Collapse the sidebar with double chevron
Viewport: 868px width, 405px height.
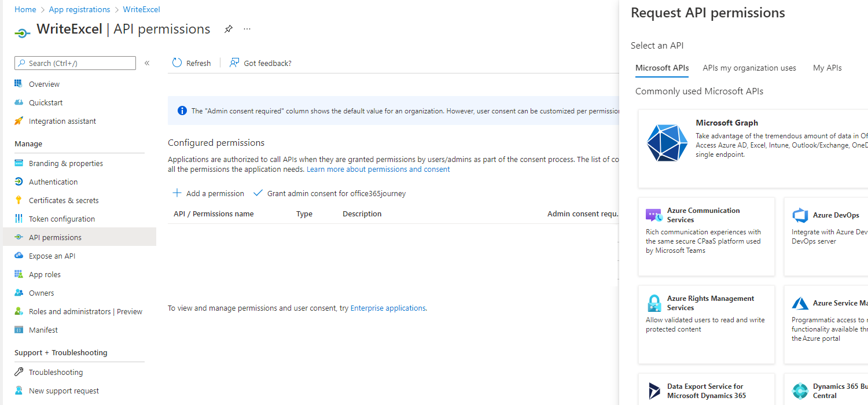pyautogui.click(x=147, y=63)
